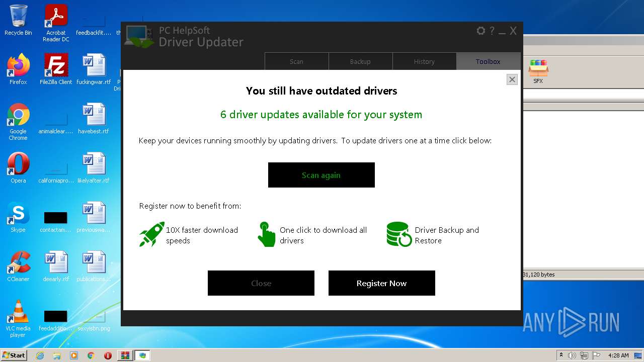Open the Opera taskbar icon
Viewport: 644px width, 362px height.
pyautogui.click(x=108, y=355)
